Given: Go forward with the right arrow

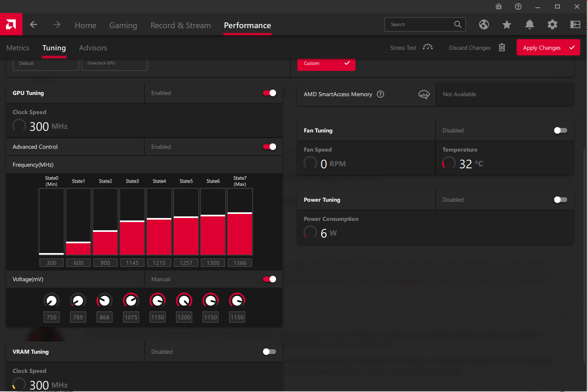Looking at the screenshot, I should 57,24.
